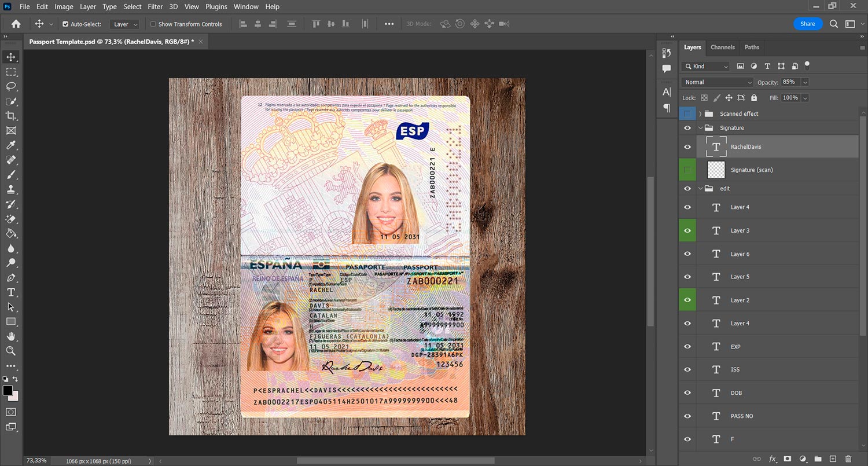This screenshot has height=466, width=868.
Task: Click the foreground color swatch
Action: pos(8,391)
